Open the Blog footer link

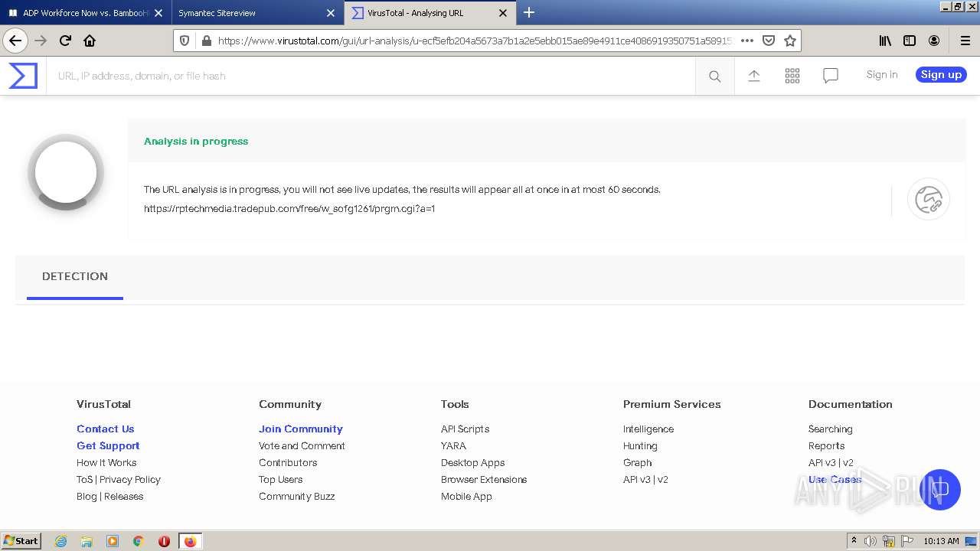[87, 496]
